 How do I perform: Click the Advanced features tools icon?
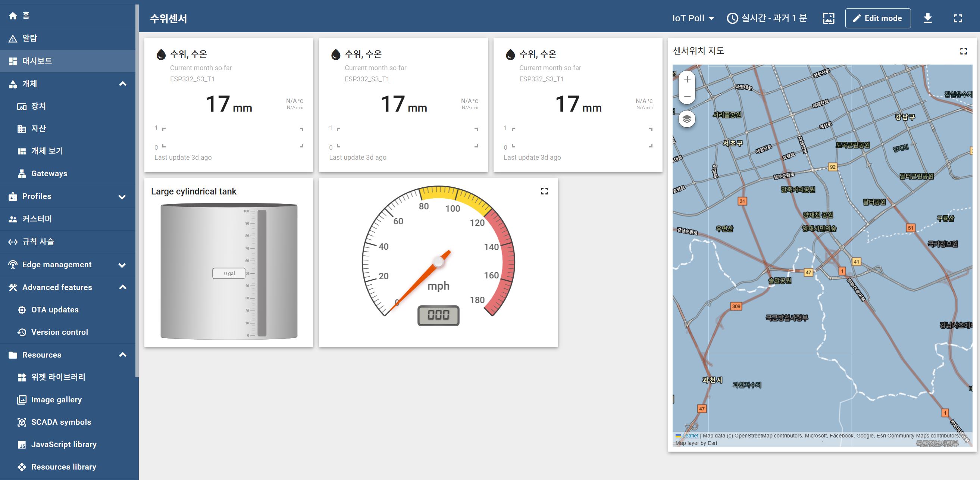tap(13, 287)
